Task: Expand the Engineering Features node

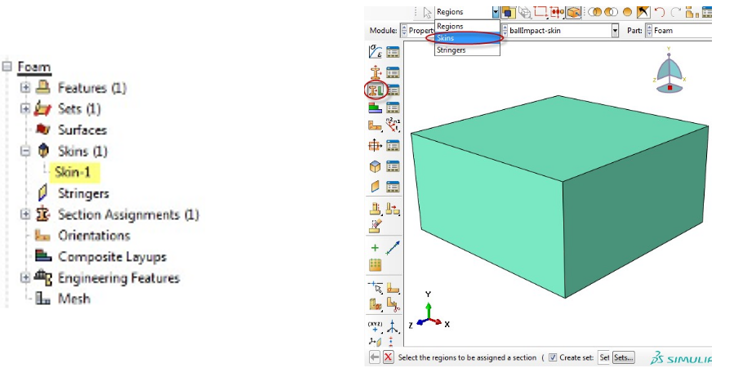Action: click(x=25, y=278)
